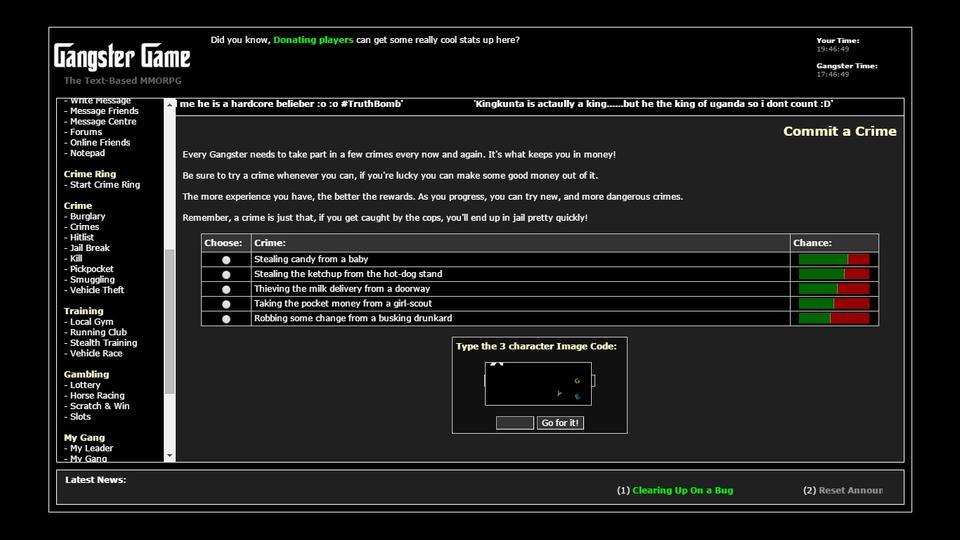Image resolution: width=960 pixels, height=540 pixels.
Task: Click the image code text field
Action: coord(515,423)
